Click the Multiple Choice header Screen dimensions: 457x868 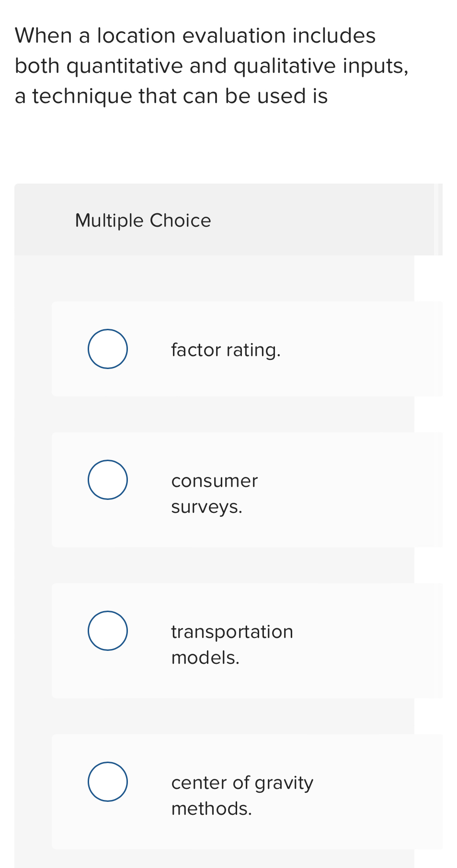143,220
